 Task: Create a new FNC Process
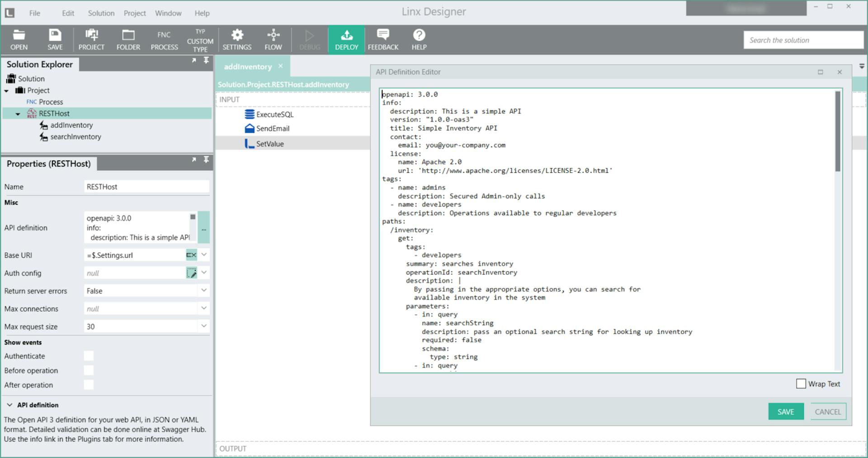pos(164,39)
